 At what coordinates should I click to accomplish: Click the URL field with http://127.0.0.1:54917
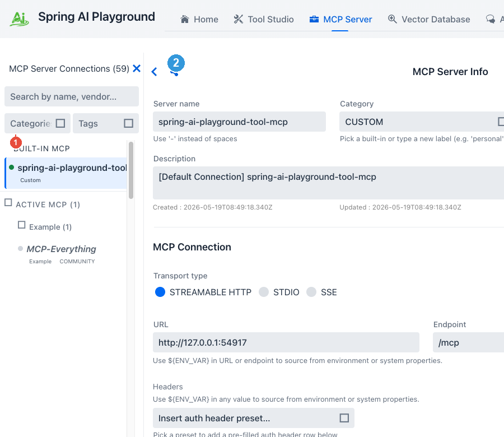click(286, 342)
